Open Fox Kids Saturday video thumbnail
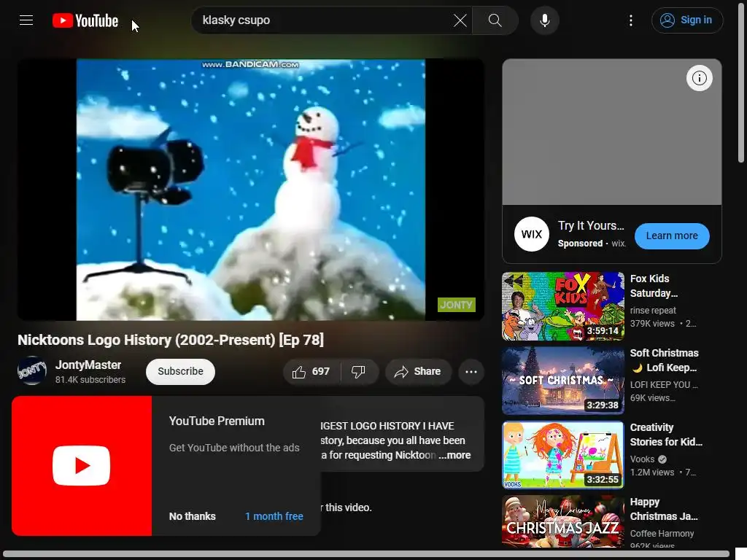This screenshot has height=560, width=747. (562, 306)
